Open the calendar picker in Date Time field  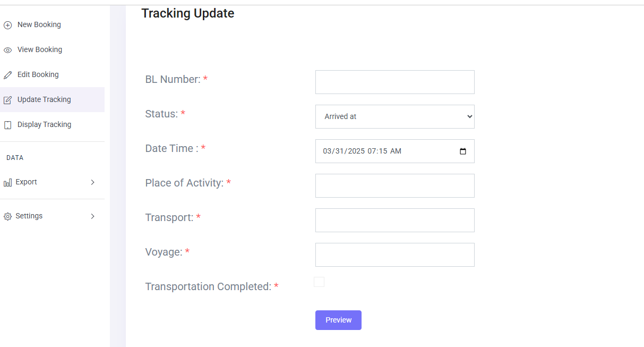(x=463, y=151)
